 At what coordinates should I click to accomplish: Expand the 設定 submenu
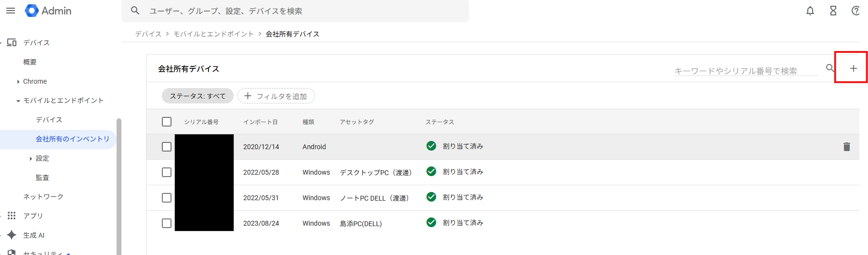point(31,159)
